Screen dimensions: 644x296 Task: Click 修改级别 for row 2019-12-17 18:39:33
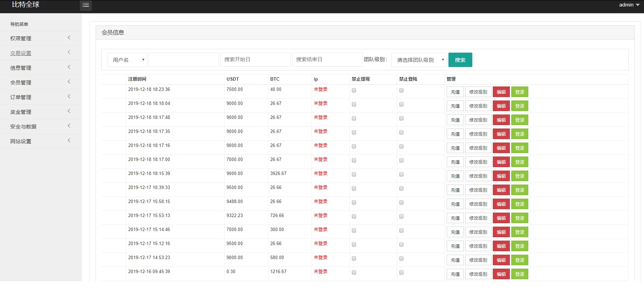point(478,190)
